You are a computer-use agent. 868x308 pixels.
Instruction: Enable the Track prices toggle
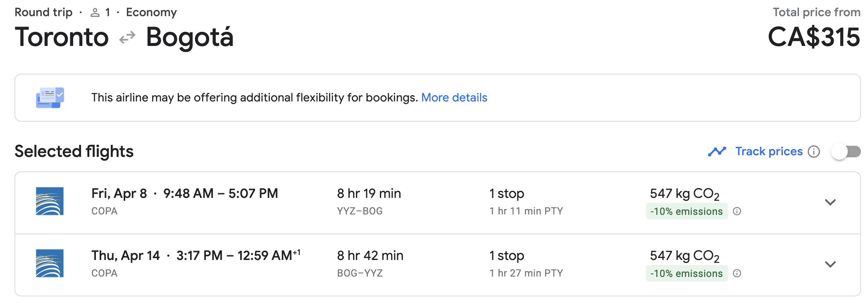coord(846,152)
